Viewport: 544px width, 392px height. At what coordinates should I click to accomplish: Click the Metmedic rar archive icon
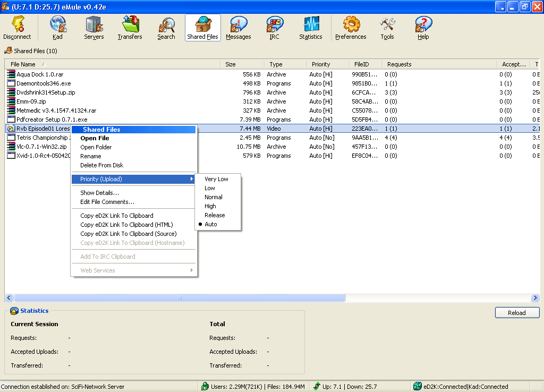[11, 110]
